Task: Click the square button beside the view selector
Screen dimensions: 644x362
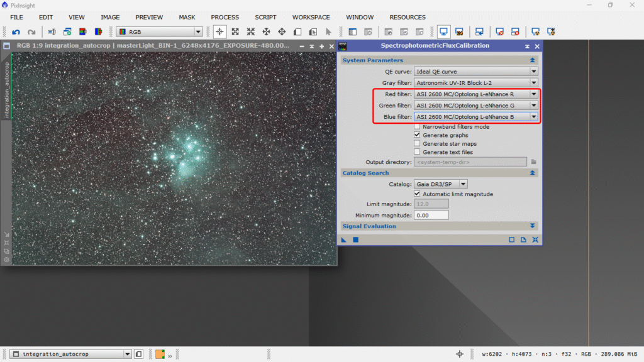Action: [139, 354]
